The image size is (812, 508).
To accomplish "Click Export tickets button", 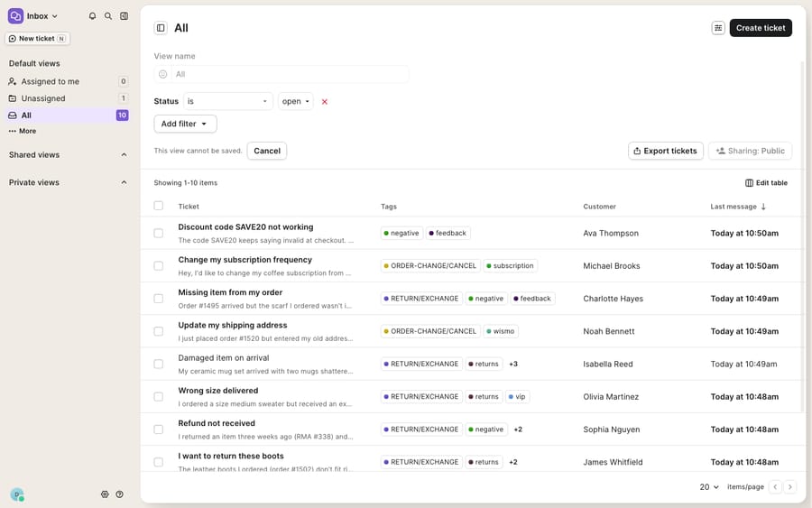I will pyautogui.click(x=666, y=151).
